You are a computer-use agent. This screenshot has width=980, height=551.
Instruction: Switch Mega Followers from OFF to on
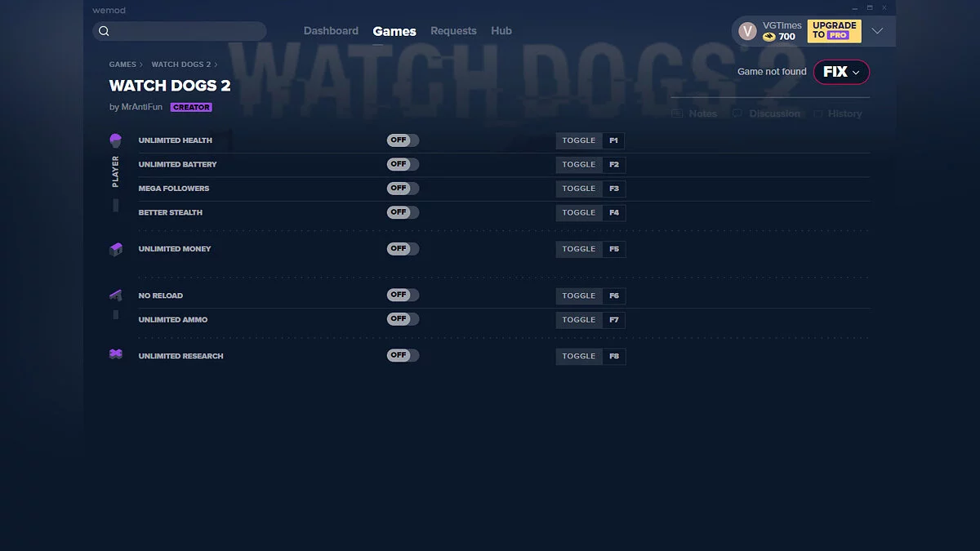click(x=402, y=188)
